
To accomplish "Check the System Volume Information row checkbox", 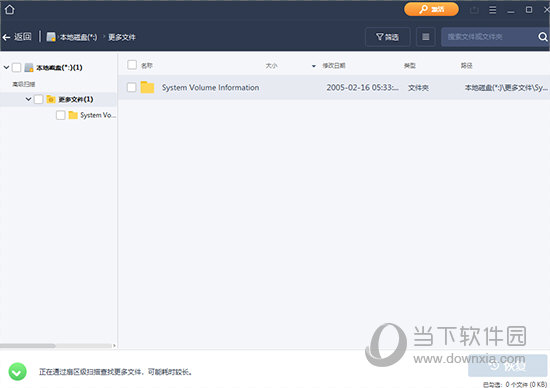I will [132, 87].
